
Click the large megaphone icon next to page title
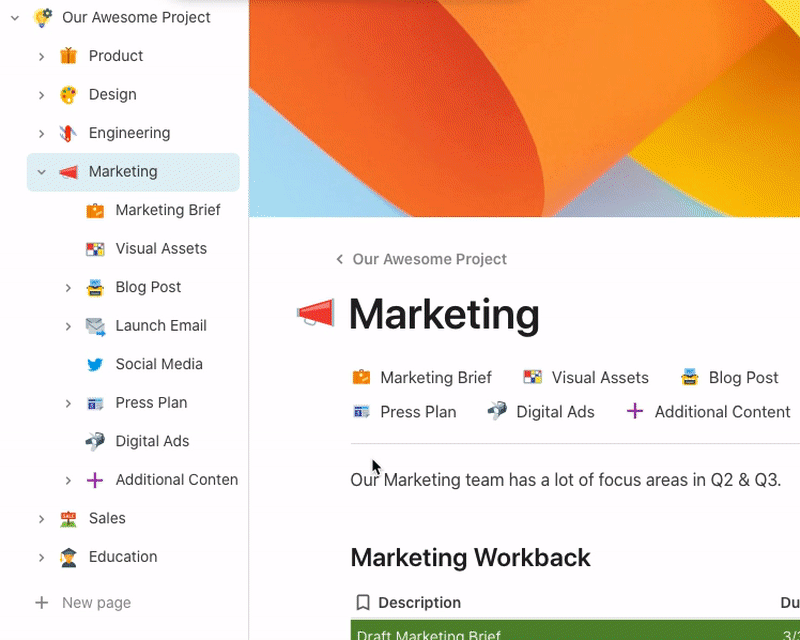point(316,312)
